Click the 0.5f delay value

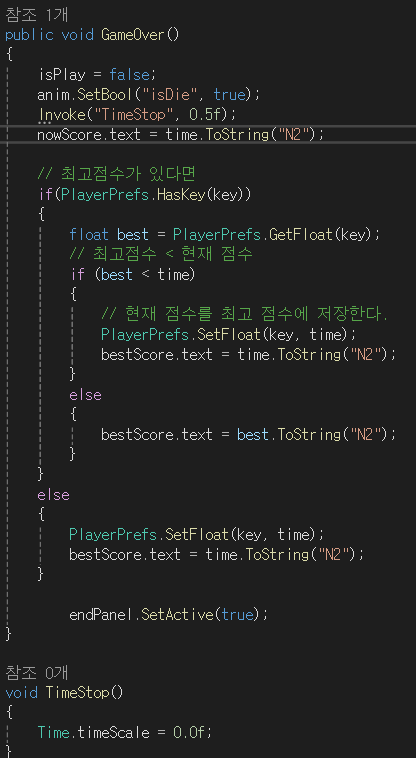[205, 115]
